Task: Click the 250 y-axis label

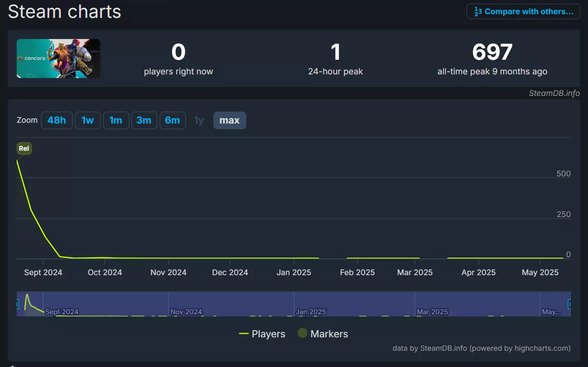Action: tap(564, 214)
